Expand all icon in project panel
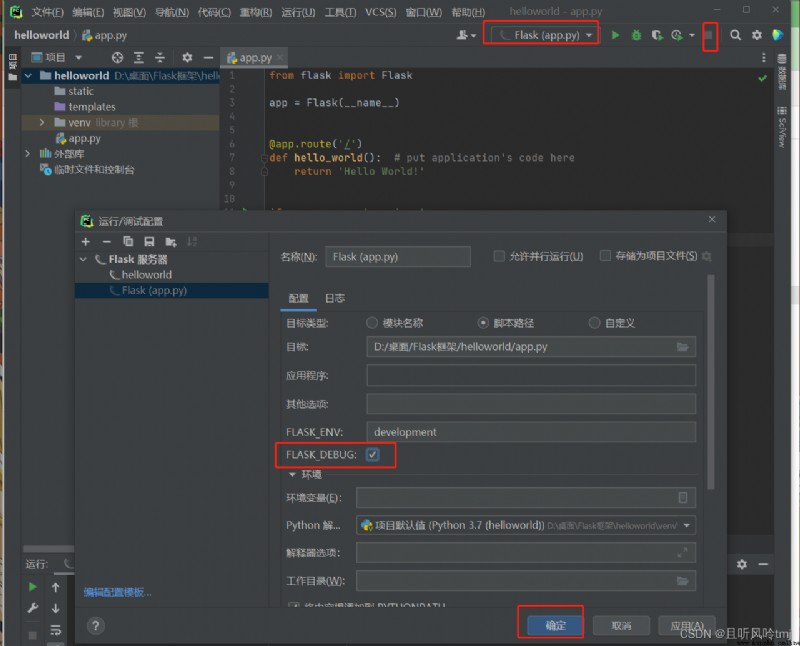The width and height of the screenshot is (800, 646). [x=139, y=58]
